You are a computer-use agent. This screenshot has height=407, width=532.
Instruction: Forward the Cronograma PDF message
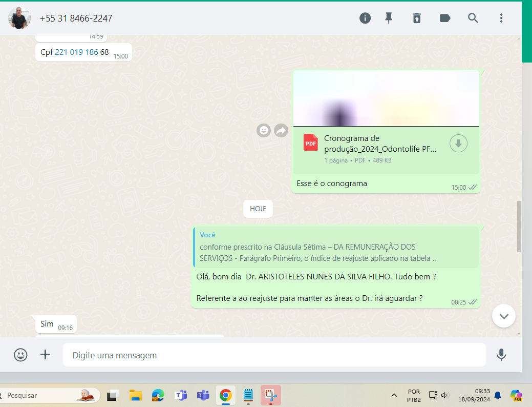(281, 131)
